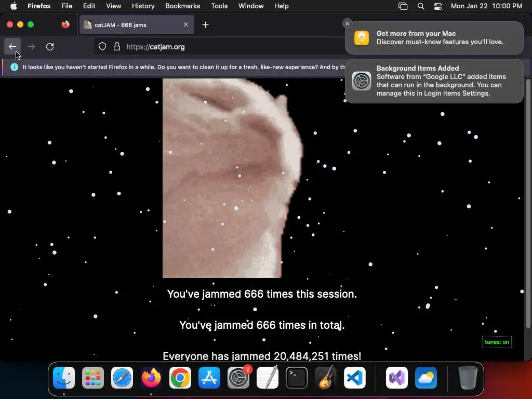
Task: Select the catJAM - 666 jams tab
Action: 137,25
